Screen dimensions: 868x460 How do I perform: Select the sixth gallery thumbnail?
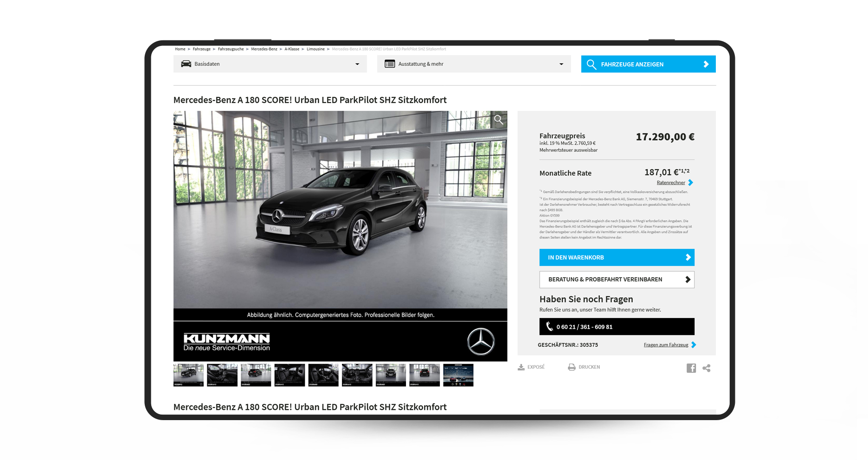click(x=357, y=375)
